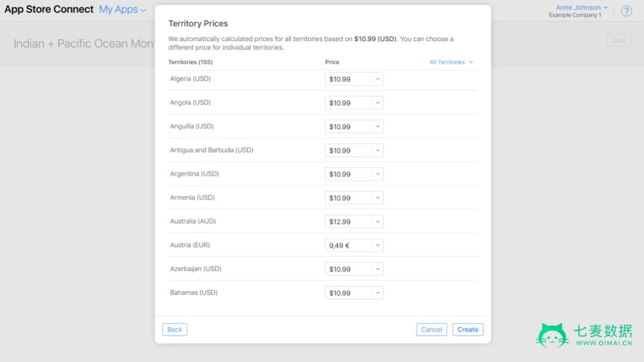
Task: Change the Australia AUD price dropdown
Action: 354,221
